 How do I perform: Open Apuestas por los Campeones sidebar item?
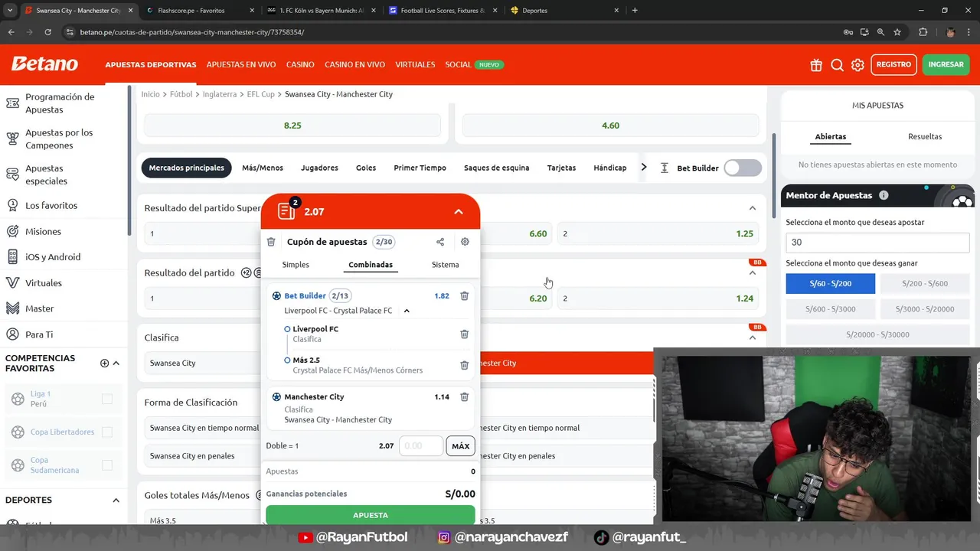[59, 139]
